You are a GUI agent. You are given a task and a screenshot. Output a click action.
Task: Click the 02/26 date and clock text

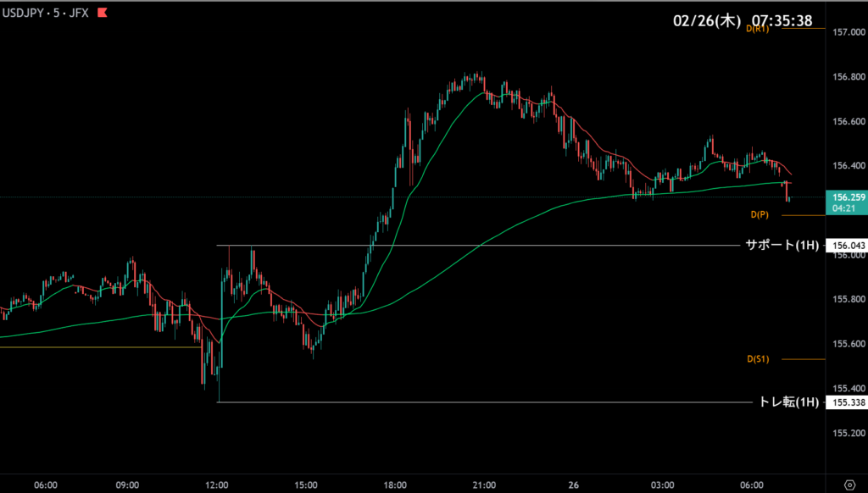pos(744,19)
